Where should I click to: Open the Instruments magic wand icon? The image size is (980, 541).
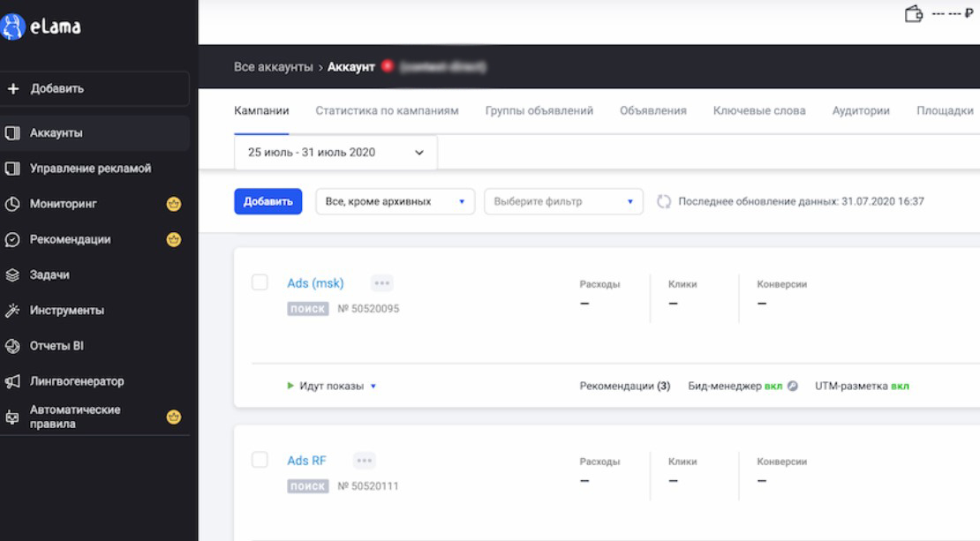12,311
